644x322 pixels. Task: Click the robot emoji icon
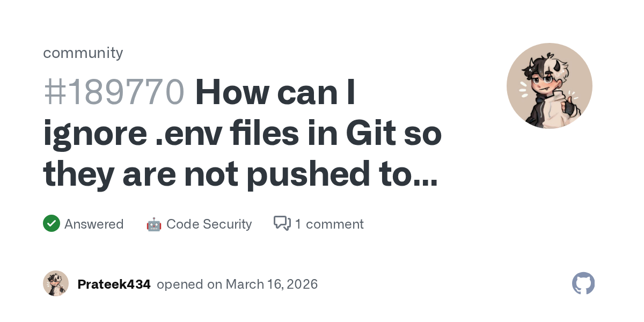(x=154, y=224)
